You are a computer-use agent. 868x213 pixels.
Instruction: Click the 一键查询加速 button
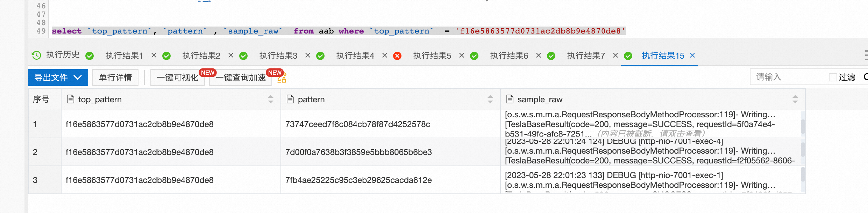click(x=241, y=78)
